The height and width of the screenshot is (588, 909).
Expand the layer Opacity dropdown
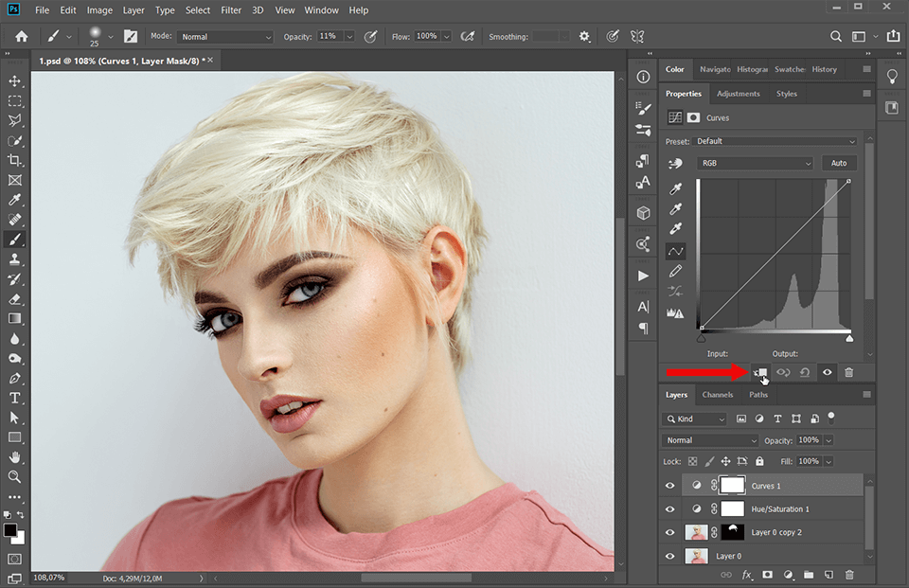point(830,440)
